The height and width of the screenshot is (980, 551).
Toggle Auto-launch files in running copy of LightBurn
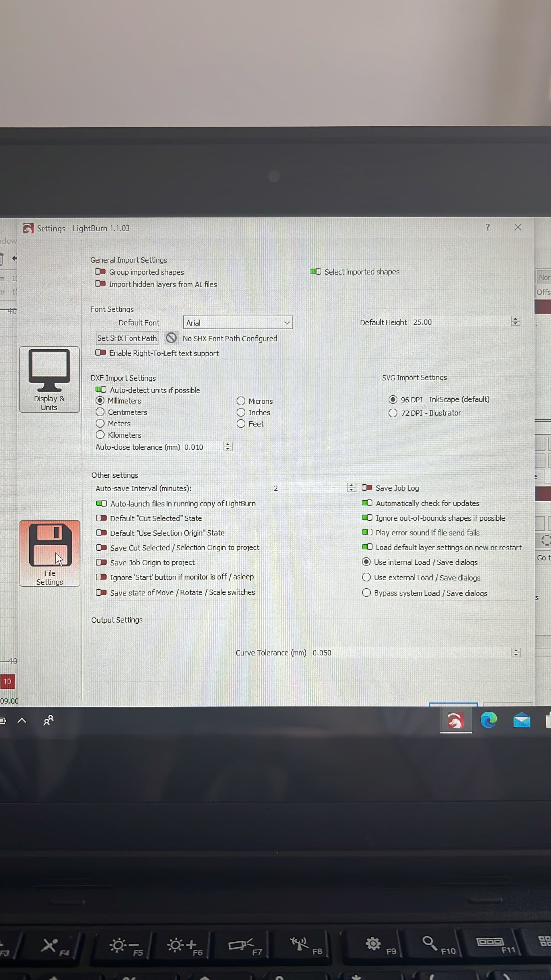[102, 503]
